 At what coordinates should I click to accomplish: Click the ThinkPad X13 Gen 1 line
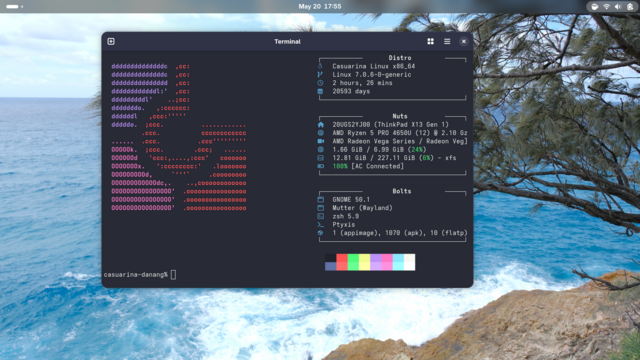click(390, 124)
